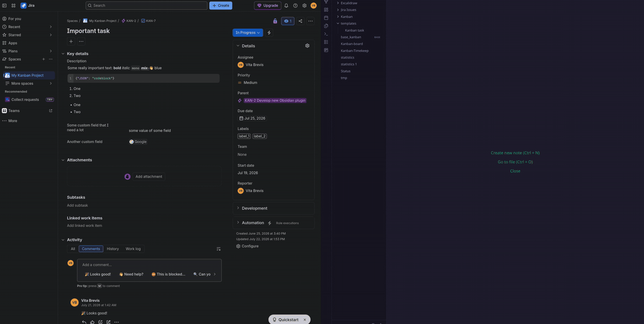
Task: Click the comment sort order icon
Action: pos(218,249)
